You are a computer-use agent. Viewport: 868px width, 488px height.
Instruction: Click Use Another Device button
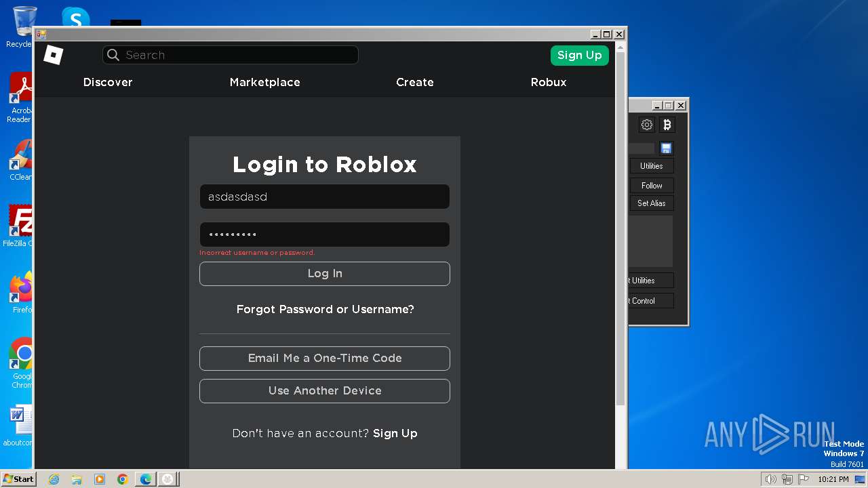point(325,391)
